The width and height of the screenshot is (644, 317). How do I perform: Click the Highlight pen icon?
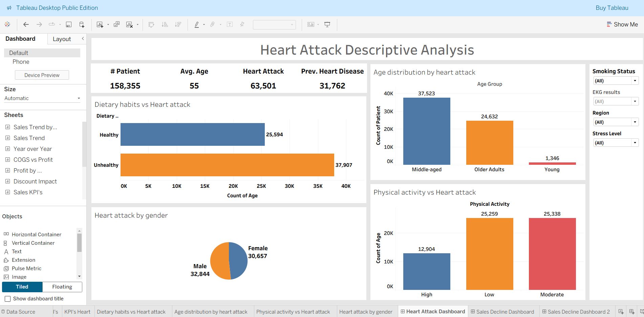[197, 24]
